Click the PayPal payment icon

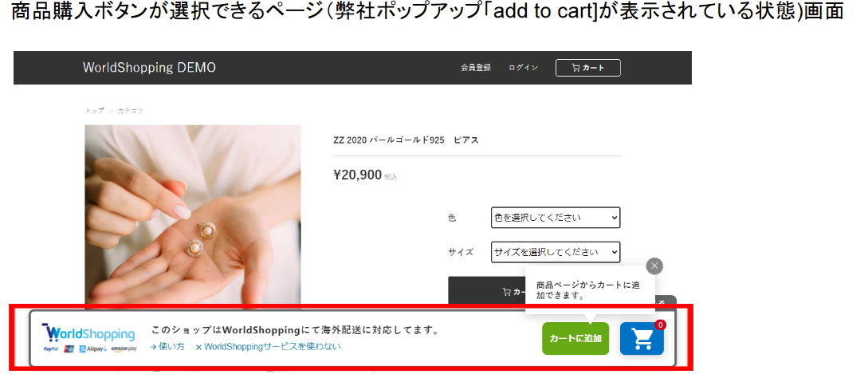tap(52, 349)
